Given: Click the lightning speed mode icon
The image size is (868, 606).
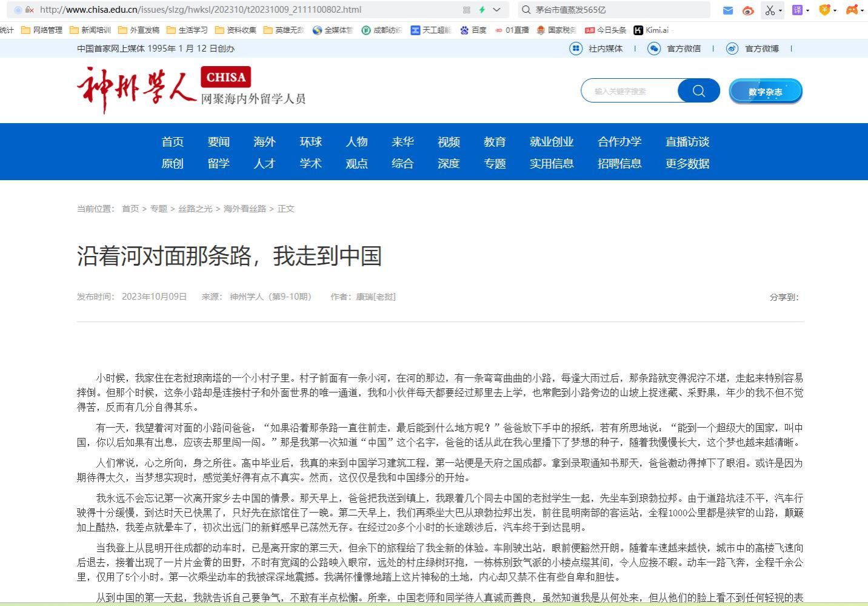Looking at the screenshot, I should [482, 10].
